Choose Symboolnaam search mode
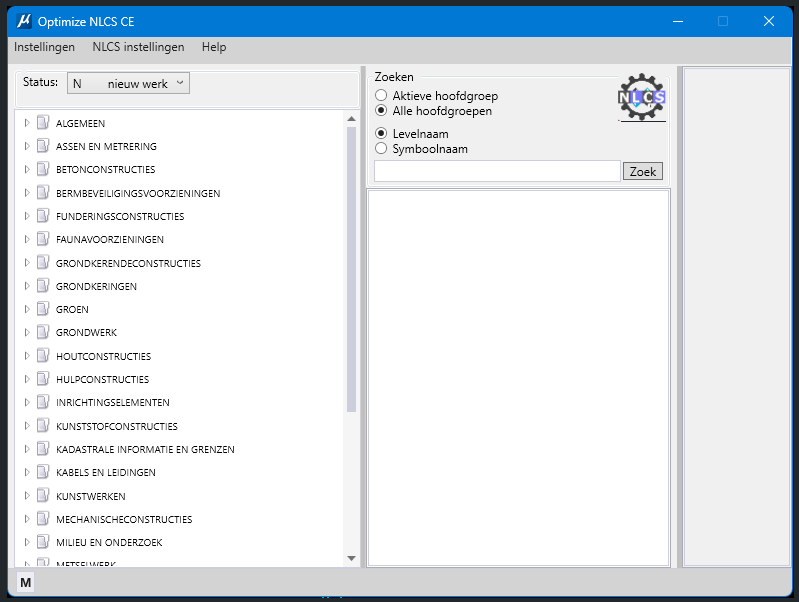 tap(381, 149)
